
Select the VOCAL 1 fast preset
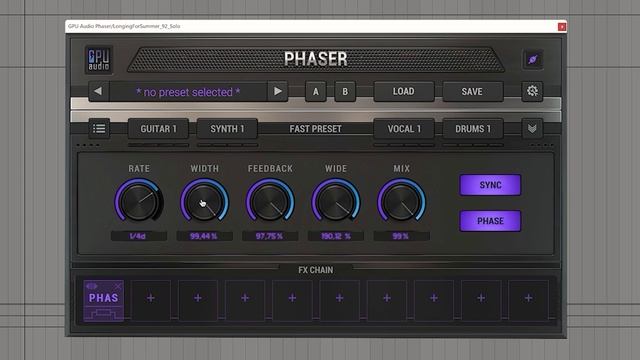tap(404, 129)
